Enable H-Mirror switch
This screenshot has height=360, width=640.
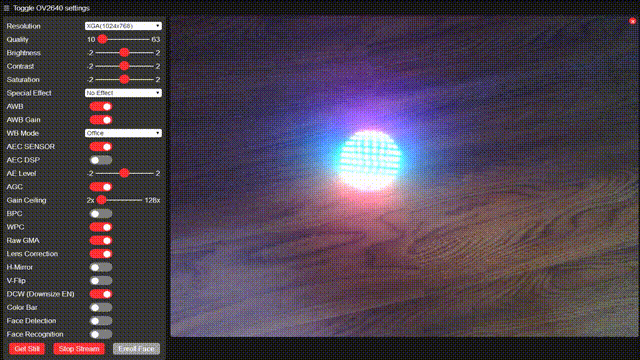(x=101, y=267)
